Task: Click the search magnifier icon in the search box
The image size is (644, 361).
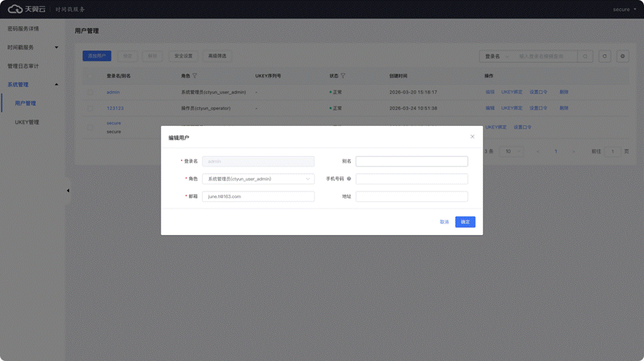Action: tap(585, 57)
